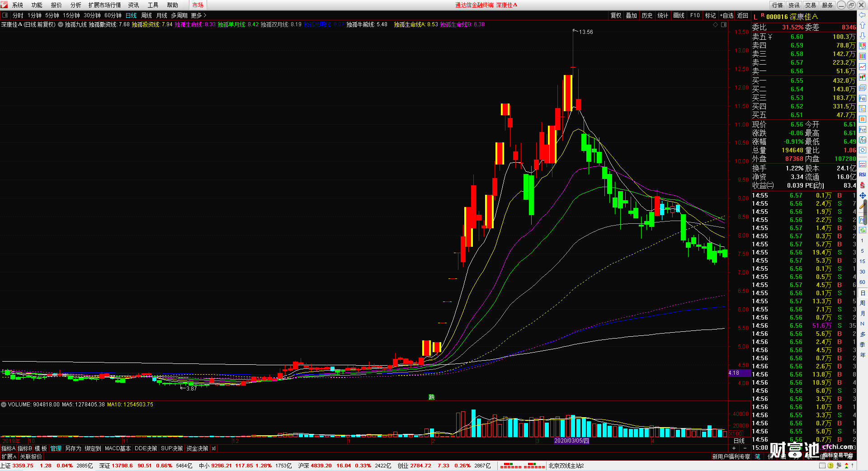Select the 月线 monthly period
Screen dimensions: 868x471
(162, 15)
